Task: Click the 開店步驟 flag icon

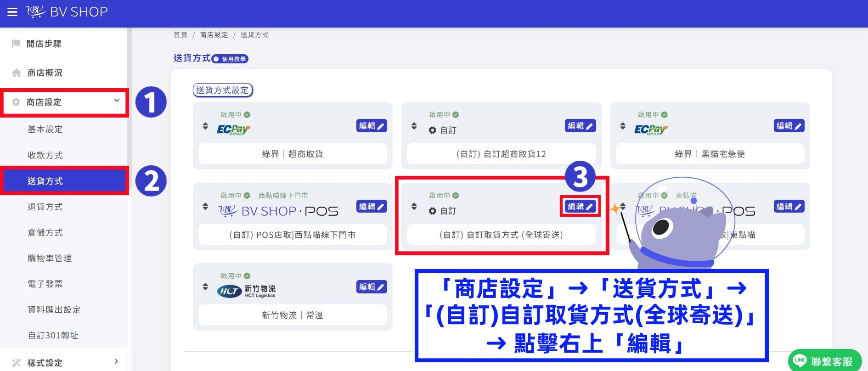Action: pos(16,44)
